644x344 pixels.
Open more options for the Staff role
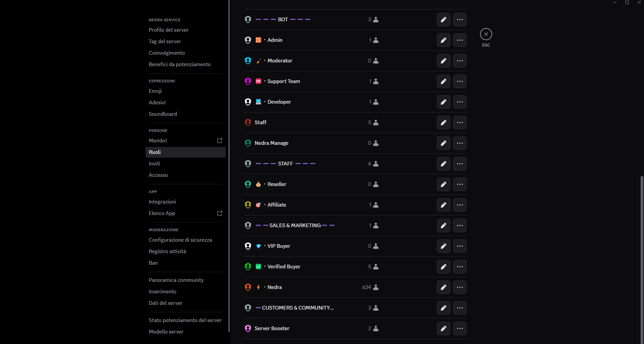pos(459,123)
